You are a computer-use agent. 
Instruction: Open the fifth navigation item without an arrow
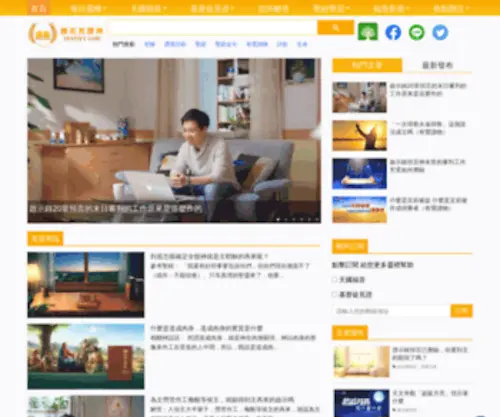pyautogui.click(x=273, y=8)
